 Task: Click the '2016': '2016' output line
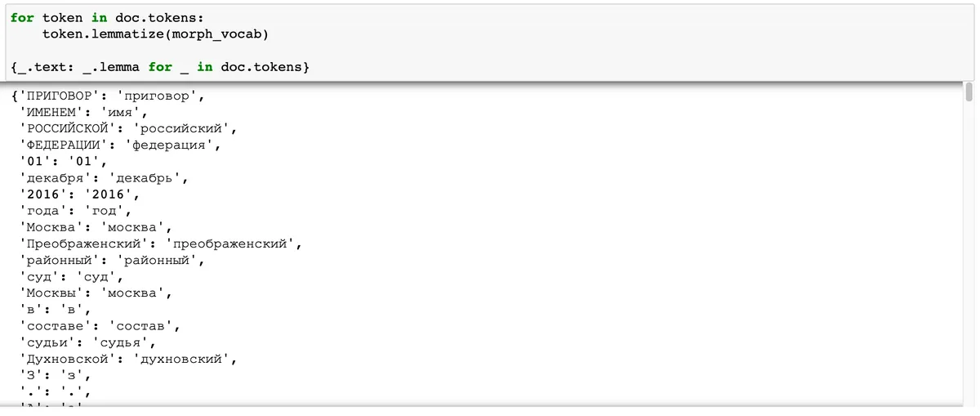79,195
